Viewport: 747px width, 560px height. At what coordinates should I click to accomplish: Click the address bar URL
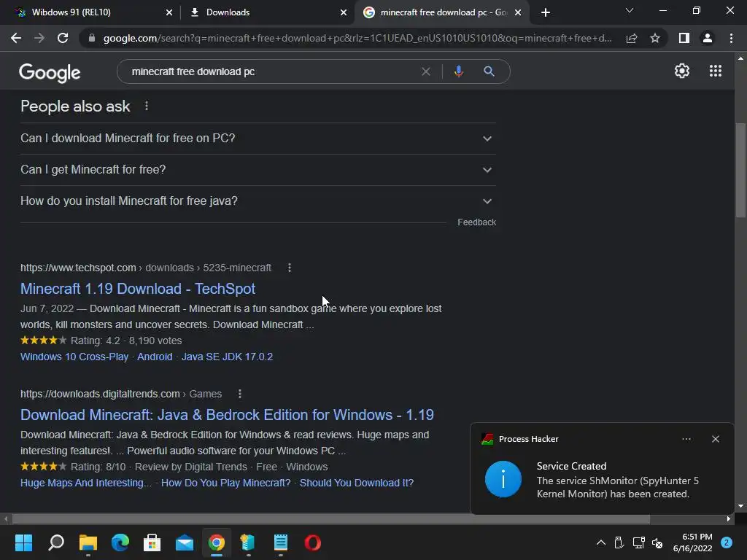pos(357,38)
